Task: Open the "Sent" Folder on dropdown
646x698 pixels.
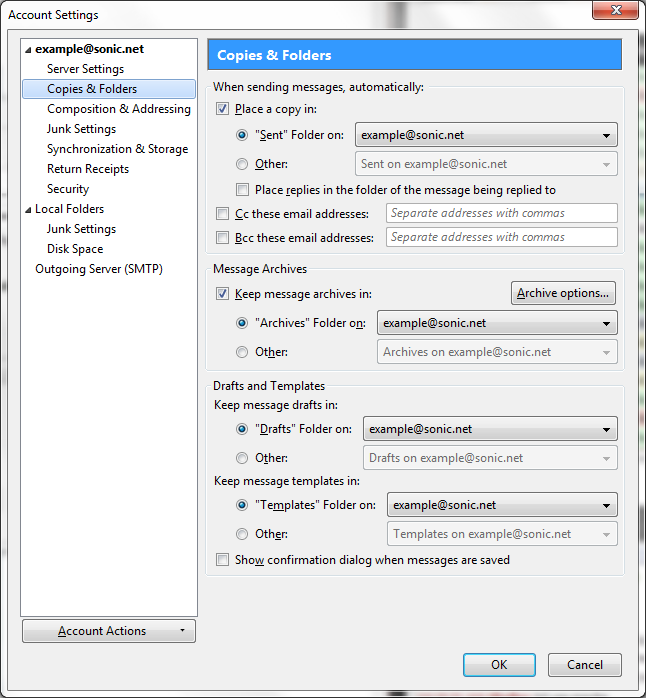Action: 486,135
